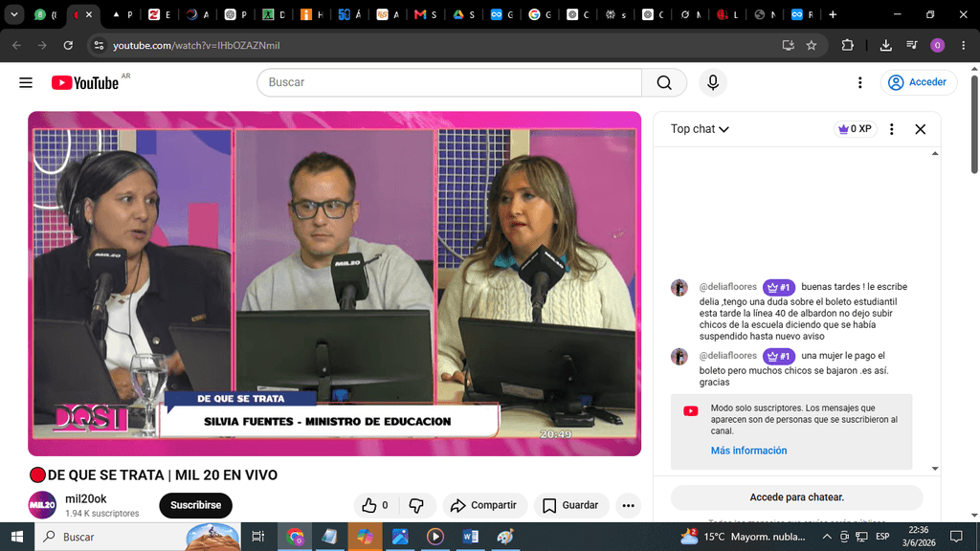The image size is (980, 551).
Task: Click the Acceder sign-in button
Action: [x=918, y=82]
